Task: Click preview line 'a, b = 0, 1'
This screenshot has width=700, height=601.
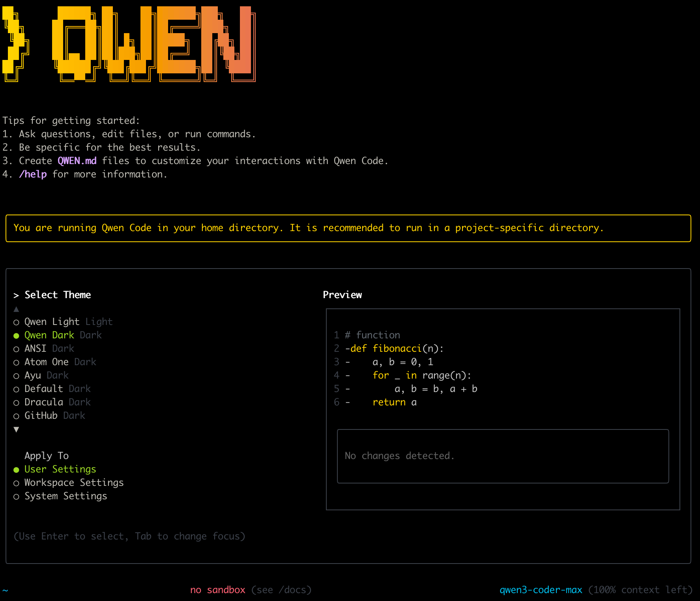Action: [403, 362]
